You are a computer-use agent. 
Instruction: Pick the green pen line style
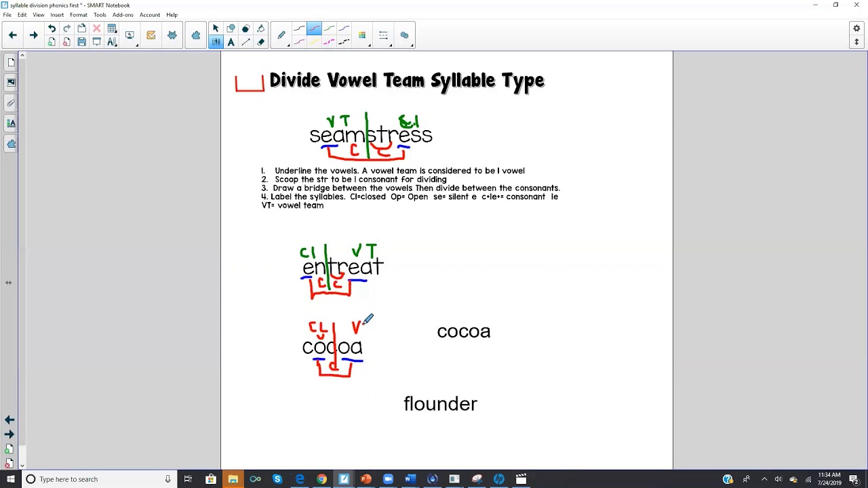pos(329,28)
